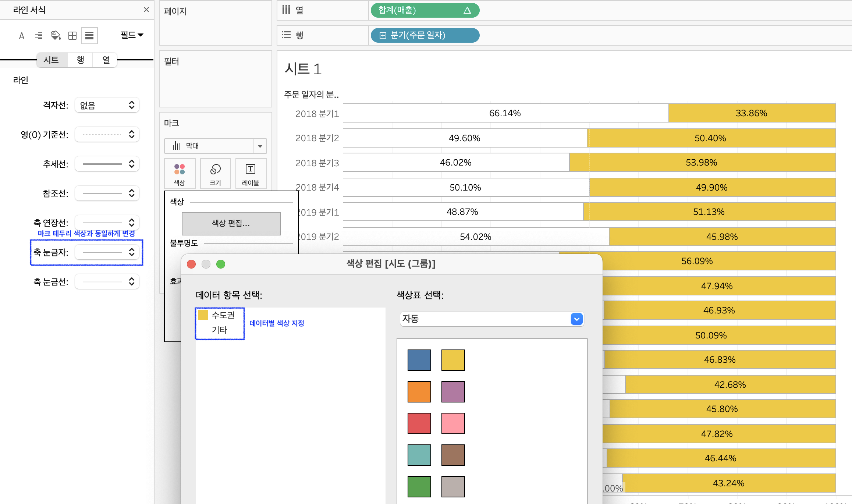The height and width of the screenshot is (504, 852).
Task: Click the 색상 marks card button
Action: [x=180, y=174]
